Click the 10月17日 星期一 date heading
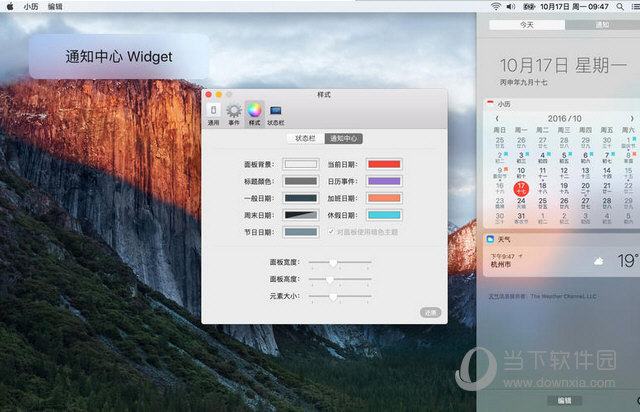 click(563, 65)
